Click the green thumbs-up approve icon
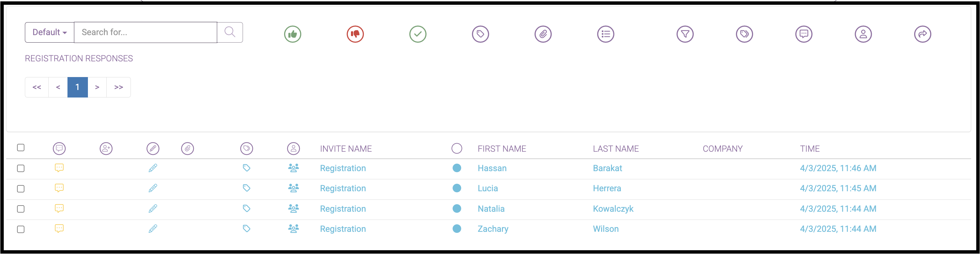 point(293,34)
